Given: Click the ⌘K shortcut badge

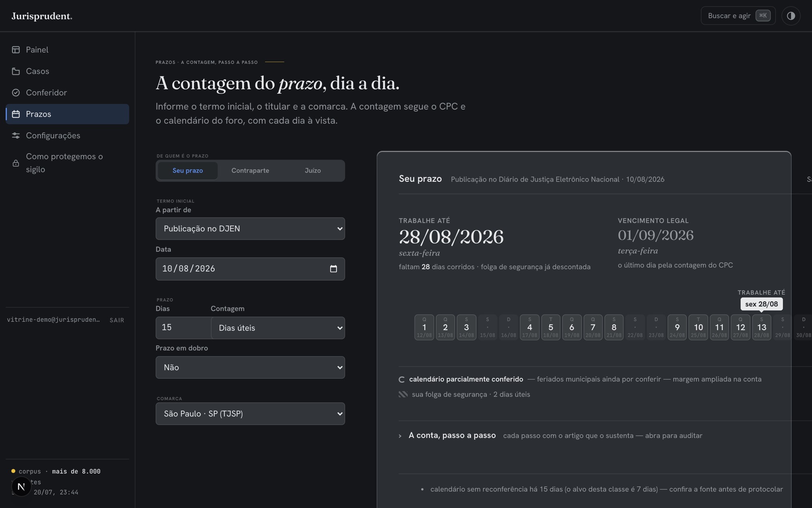Looking at the screenshot, I should [763, 15].
